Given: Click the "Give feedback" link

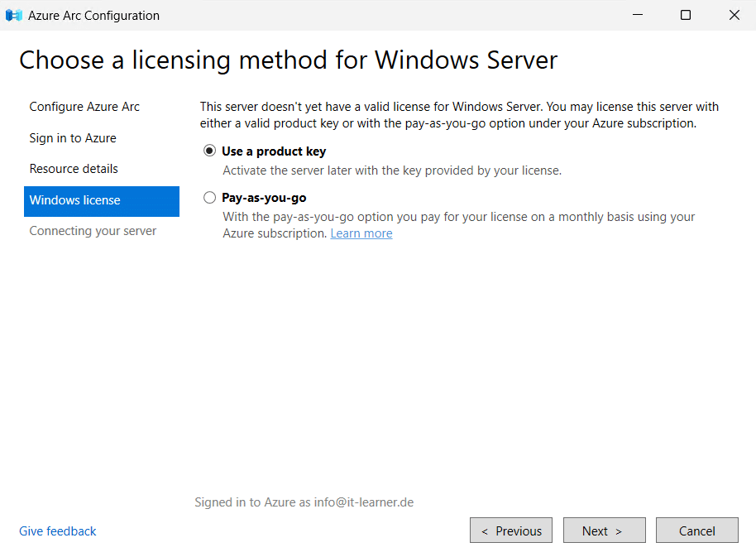Looking at the screenshot, I should (x=57, y=531).
